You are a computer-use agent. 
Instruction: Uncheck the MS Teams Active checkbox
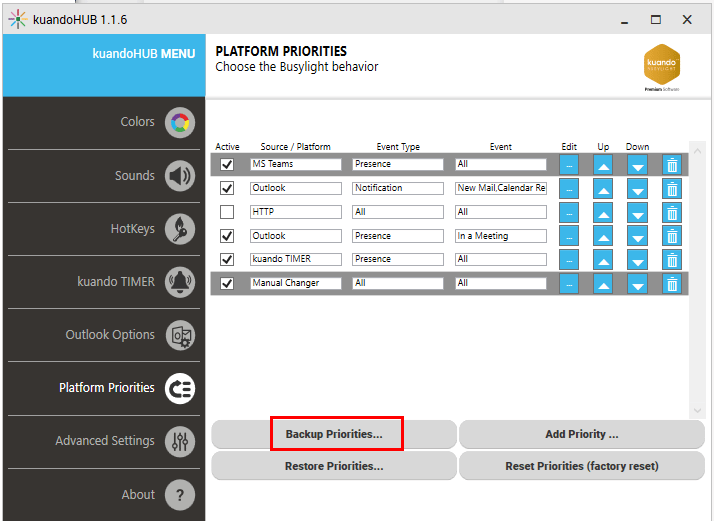coord(227,164)
